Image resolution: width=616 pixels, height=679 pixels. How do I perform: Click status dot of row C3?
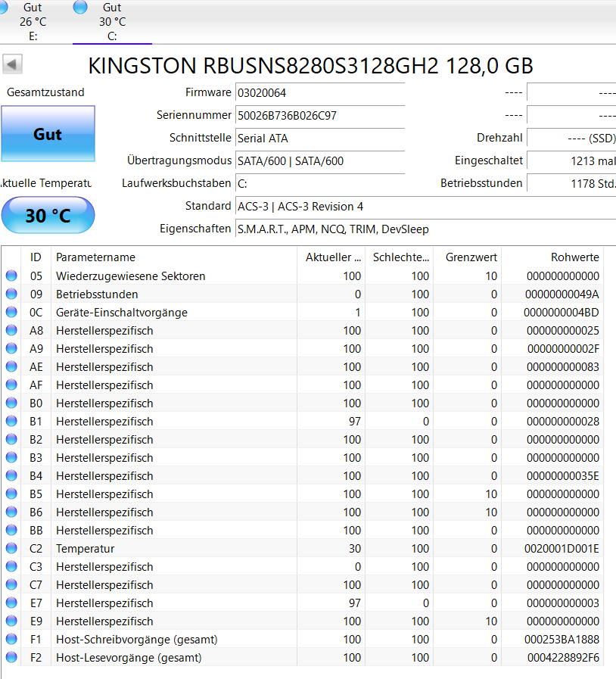(x=11, y=566)
